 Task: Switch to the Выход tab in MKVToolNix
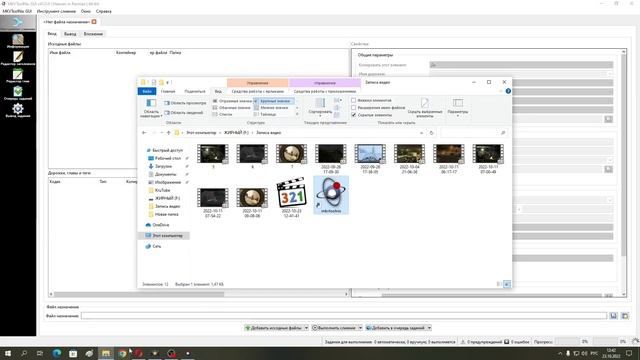click(70, 34)
